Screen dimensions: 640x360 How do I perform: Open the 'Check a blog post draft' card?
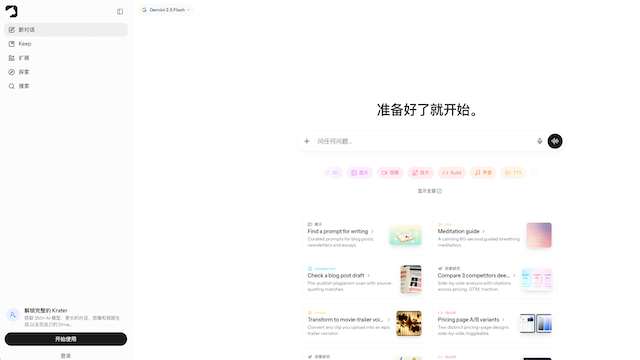pos(364,279)
